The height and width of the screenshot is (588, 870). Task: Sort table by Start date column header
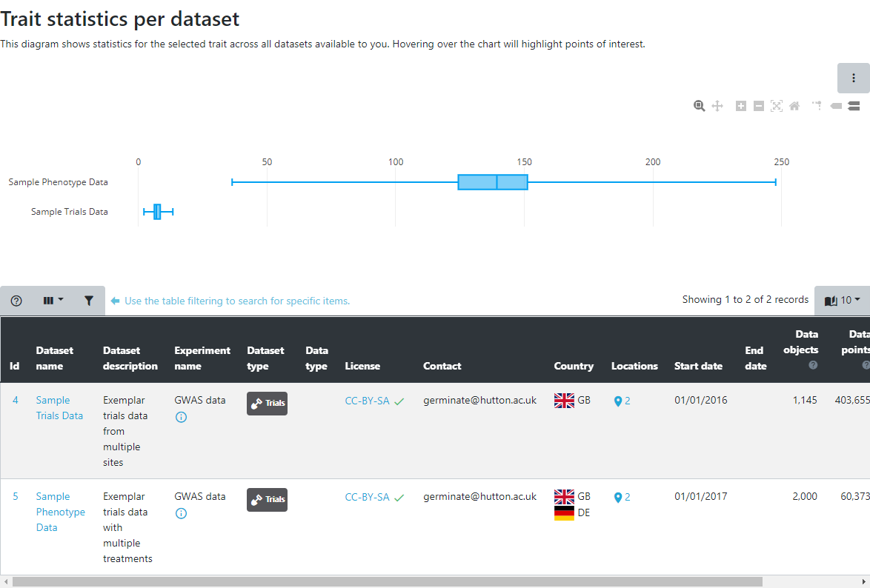[x=698, y=366]
